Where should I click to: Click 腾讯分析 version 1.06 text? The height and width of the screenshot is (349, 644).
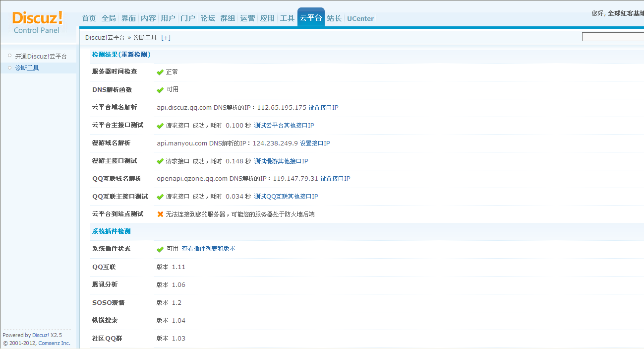click(x=171, y=285)
